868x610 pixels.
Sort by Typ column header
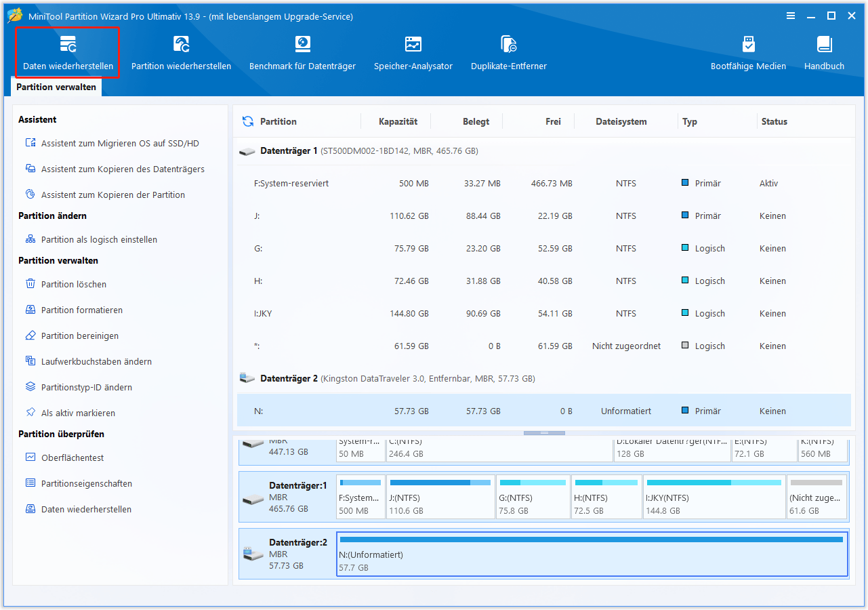[x=690, y=122]
